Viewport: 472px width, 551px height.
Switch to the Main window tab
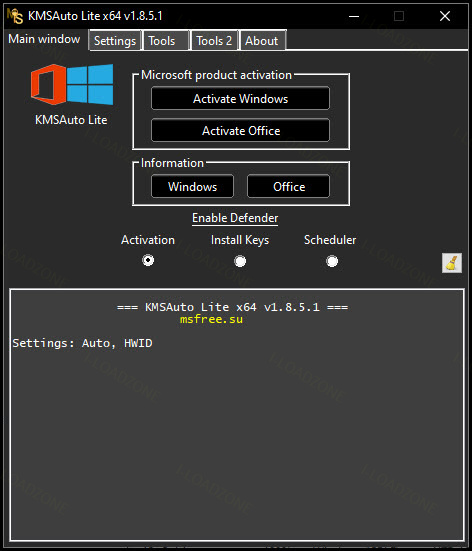click(x=44, y=39)
